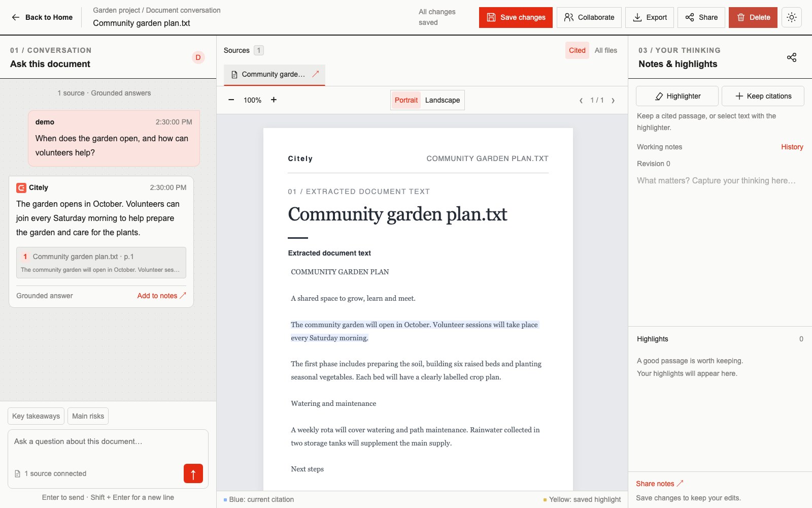This screenshot has height=508, width=812.
Task: Click the Share button in header
Action: (701, 17)
